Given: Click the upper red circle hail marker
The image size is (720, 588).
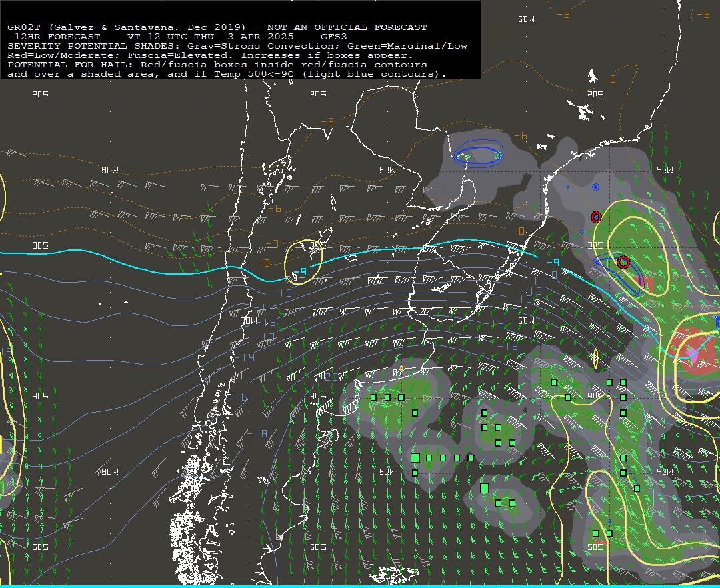Looking at the screenshot, I should click(x=596, y=217).
